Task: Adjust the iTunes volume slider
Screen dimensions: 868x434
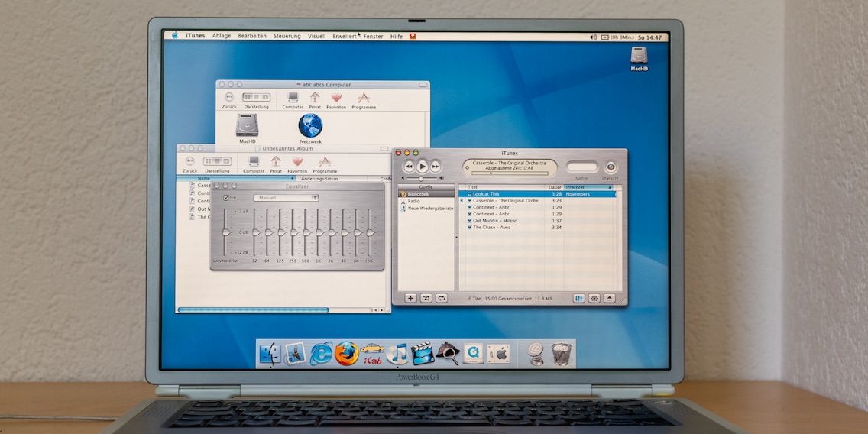Action: tap(421, 178)
